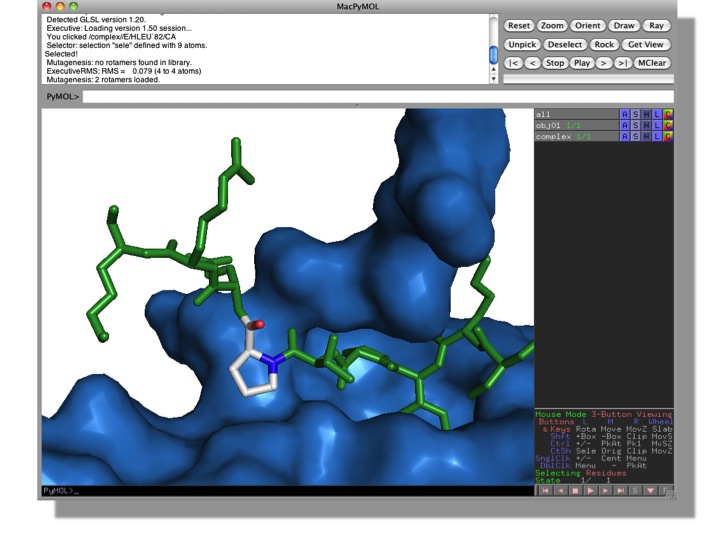Click the rewind-to-start icon in bottom playback bar
Screen dimensions: 720x540
click(544, 491)
